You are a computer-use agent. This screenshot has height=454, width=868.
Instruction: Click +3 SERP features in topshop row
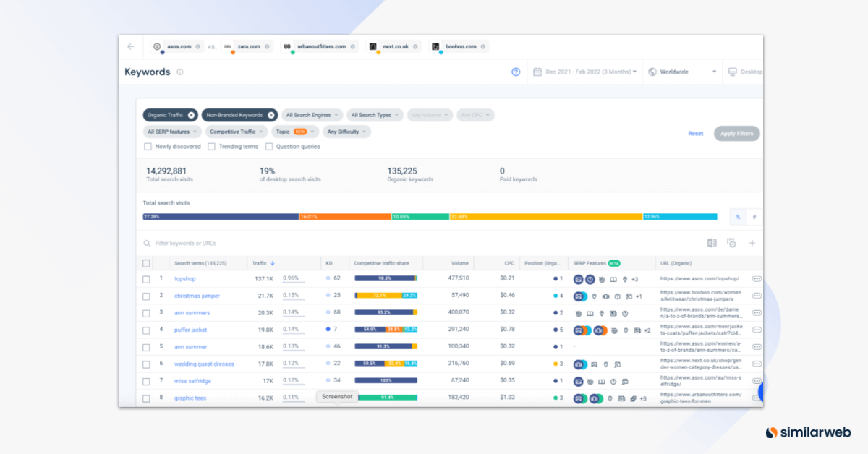point(634,279)
